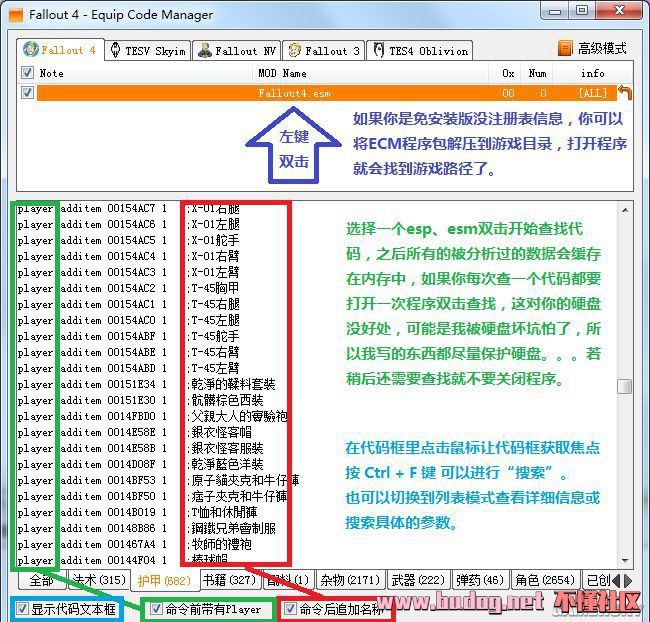The width and height of the screenshot is (650, 622).
Task: Uncheck the Fallout4.esm row checkbox
Action: click(x=27, y=92)
